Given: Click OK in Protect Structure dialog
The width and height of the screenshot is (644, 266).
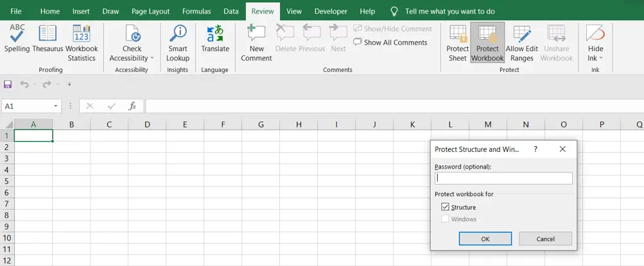Looking at the screenshot, I should [485, 238].
